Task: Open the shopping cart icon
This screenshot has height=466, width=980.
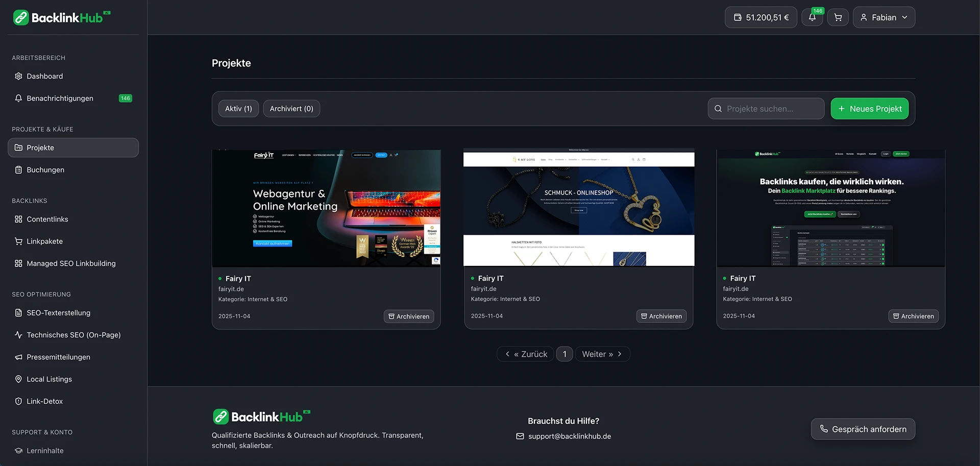Action: click(x=838, y=17)
